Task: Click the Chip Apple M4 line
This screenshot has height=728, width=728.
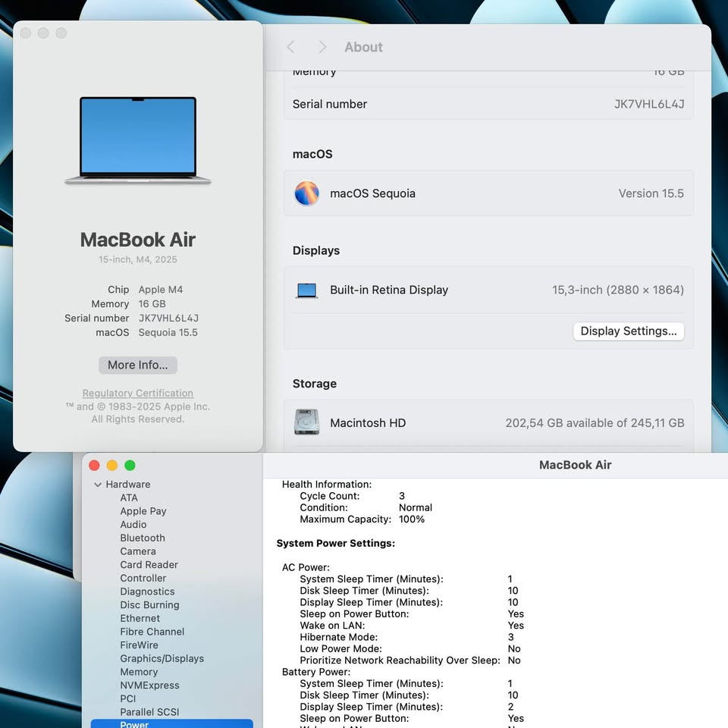Action: coord(145,290)
